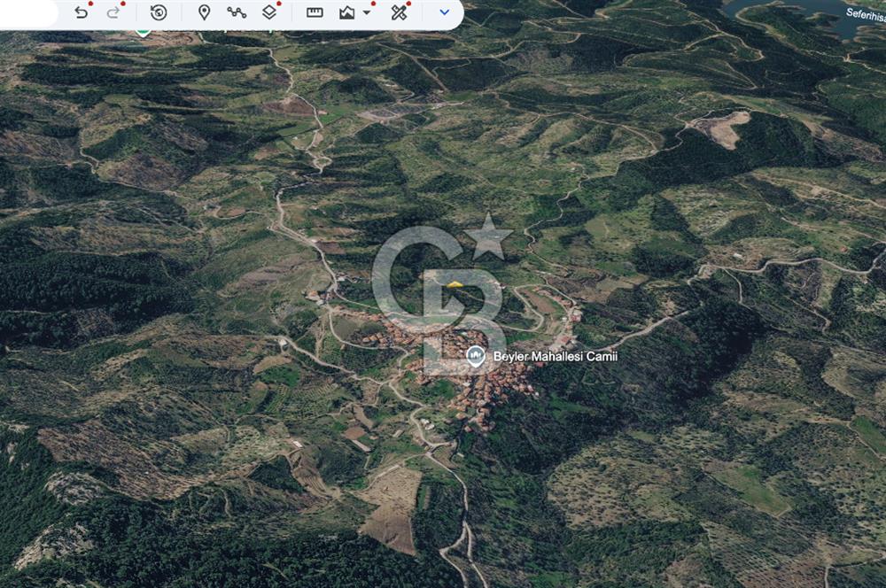Click the undo arrow in the toolbar
The width and height of the screenshot is (886, 588).
(x=81, y=12)
